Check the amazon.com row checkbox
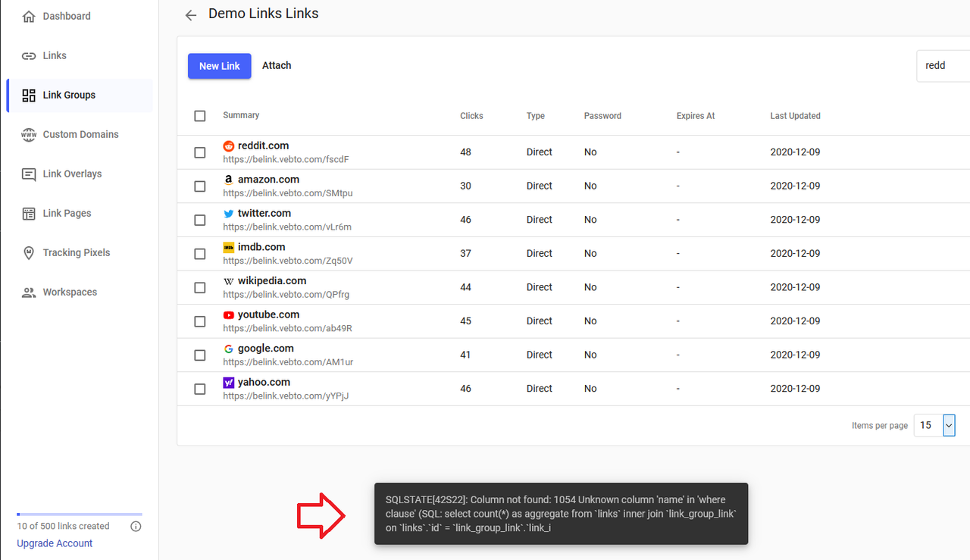This screenshot has height=560, width=970. pyautogui.click(x=200, y=186)
